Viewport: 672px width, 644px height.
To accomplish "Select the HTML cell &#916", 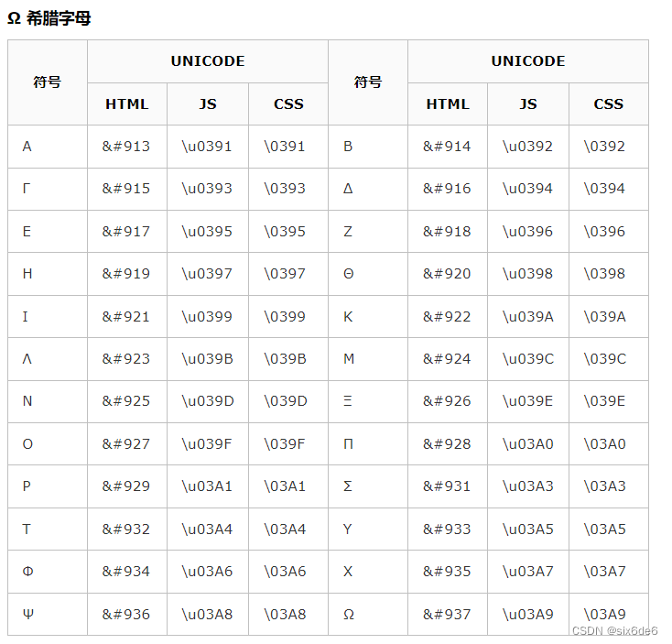I will coord(448,189).
